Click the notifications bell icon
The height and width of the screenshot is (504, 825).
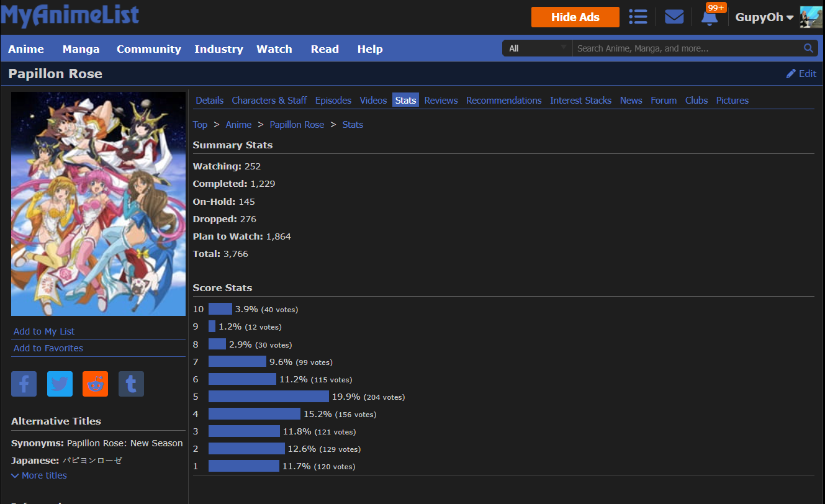709,17
